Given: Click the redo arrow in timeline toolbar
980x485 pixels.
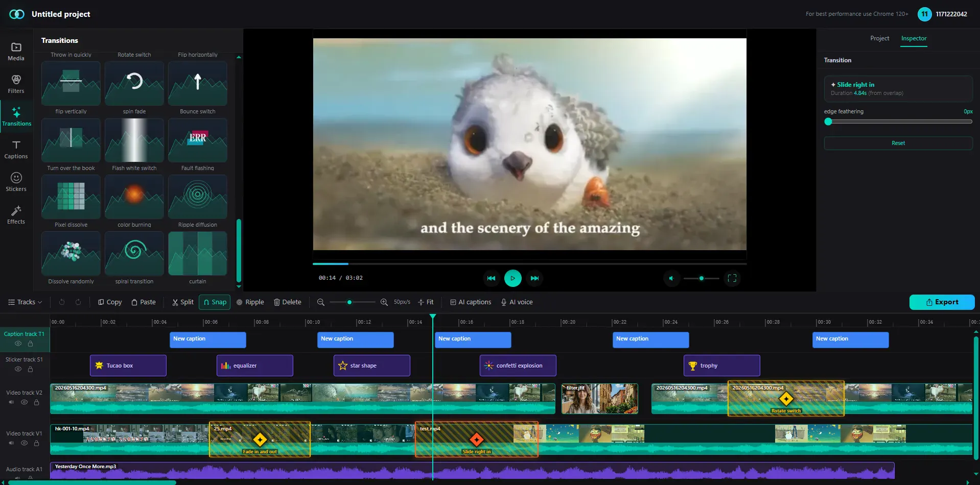Looking at the screenshot, I should [x=78, y=302].
